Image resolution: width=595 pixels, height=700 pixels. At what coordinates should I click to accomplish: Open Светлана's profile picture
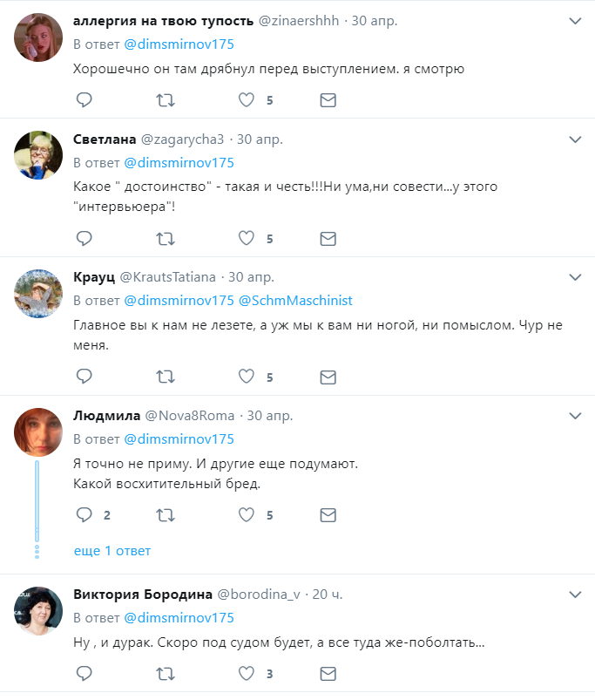[x=38, y=156]
